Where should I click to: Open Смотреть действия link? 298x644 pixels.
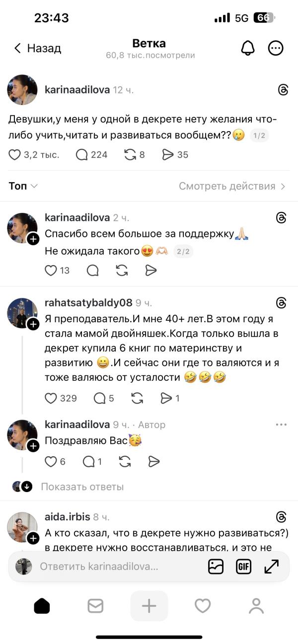(x=232, y=186)
